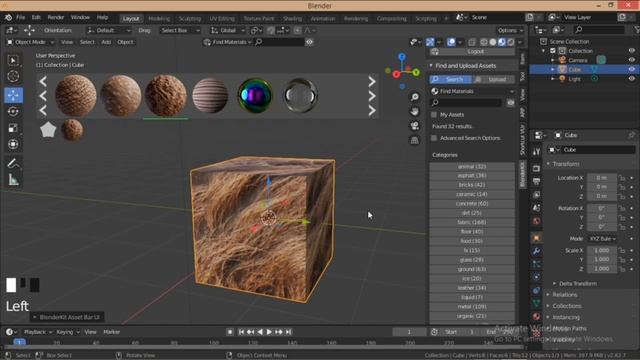
Task: Play the animation forward
Action: (x=269, y=332)
